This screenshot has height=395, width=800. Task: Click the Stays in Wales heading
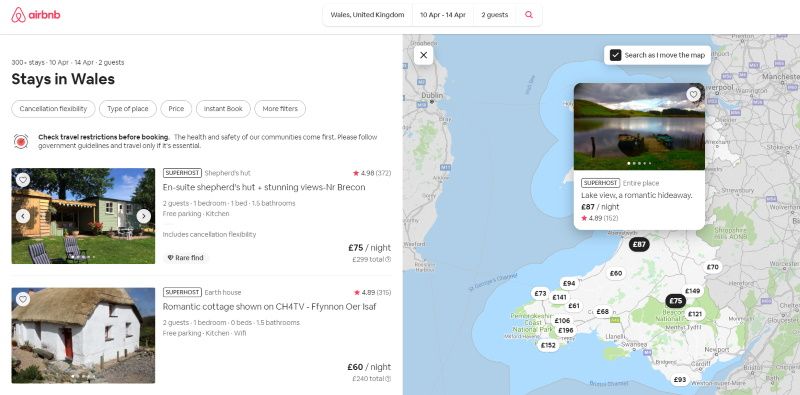[63, 79]
